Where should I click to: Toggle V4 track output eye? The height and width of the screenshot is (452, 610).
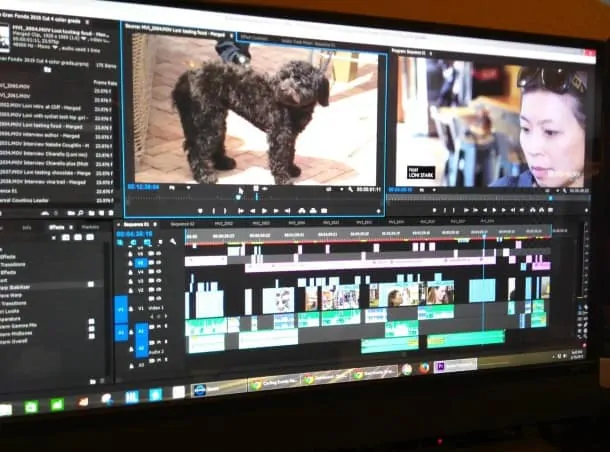click(x=159, y=272)
